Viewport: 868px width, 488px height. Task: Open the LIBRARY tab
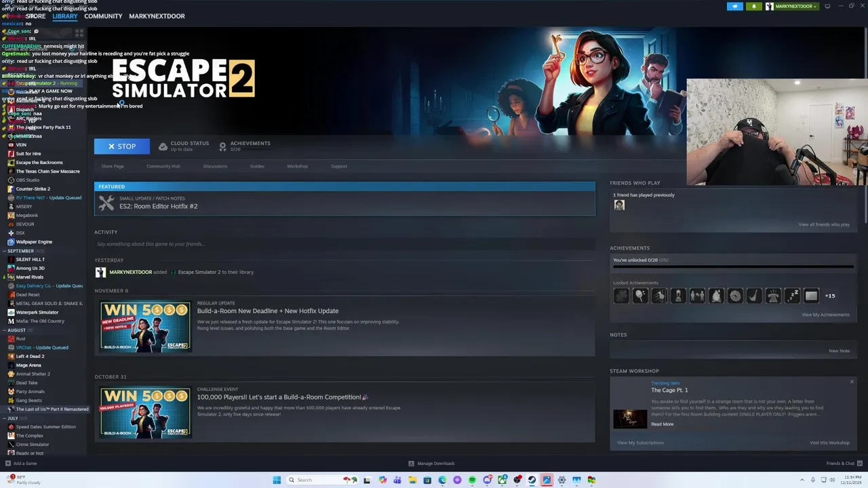coord(65,16)
